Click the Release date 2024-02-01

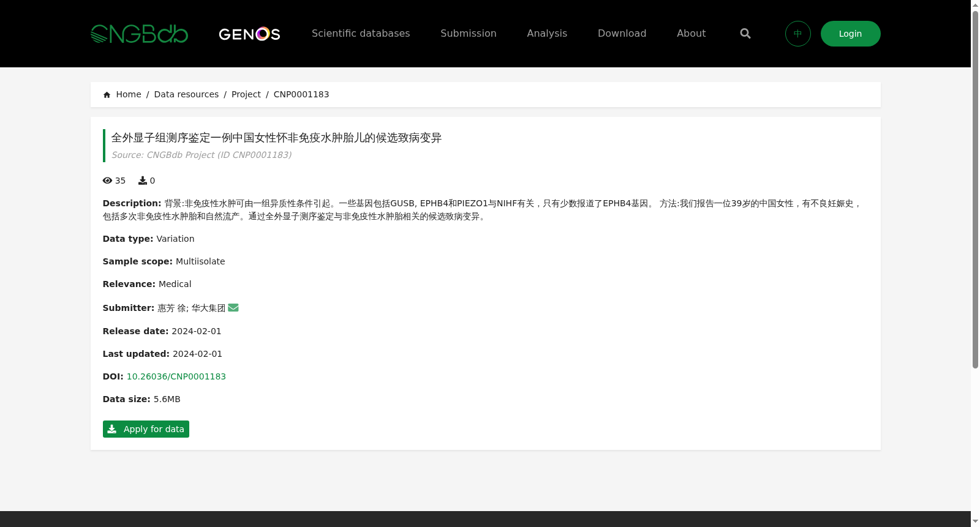pyautogui.click(x=197, y=331)
